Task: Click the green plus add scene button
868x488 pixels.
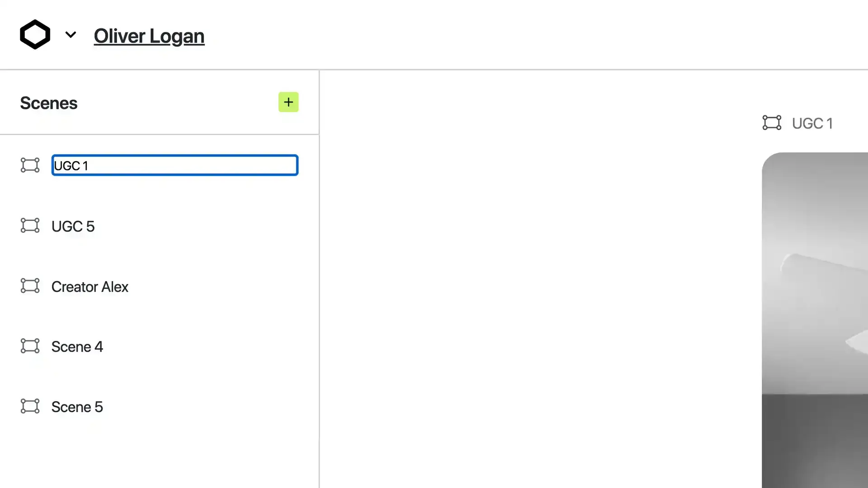Action: coord(288,102)
